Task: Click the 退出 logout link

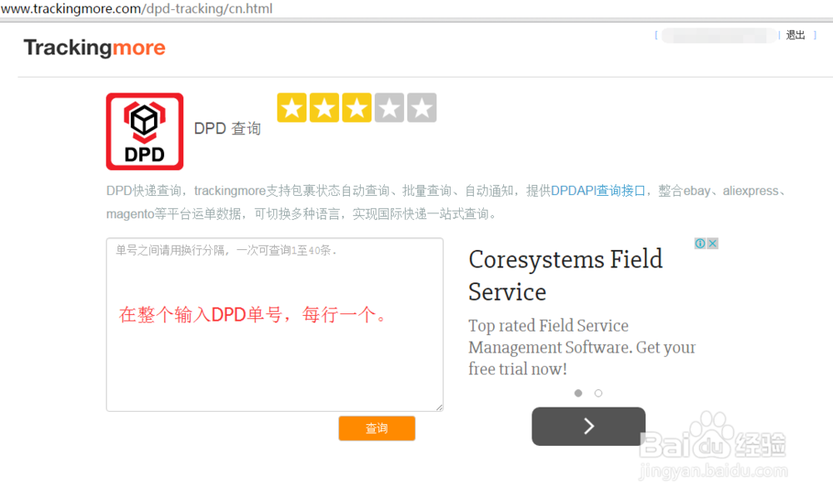Action: [x=795, y=35]
